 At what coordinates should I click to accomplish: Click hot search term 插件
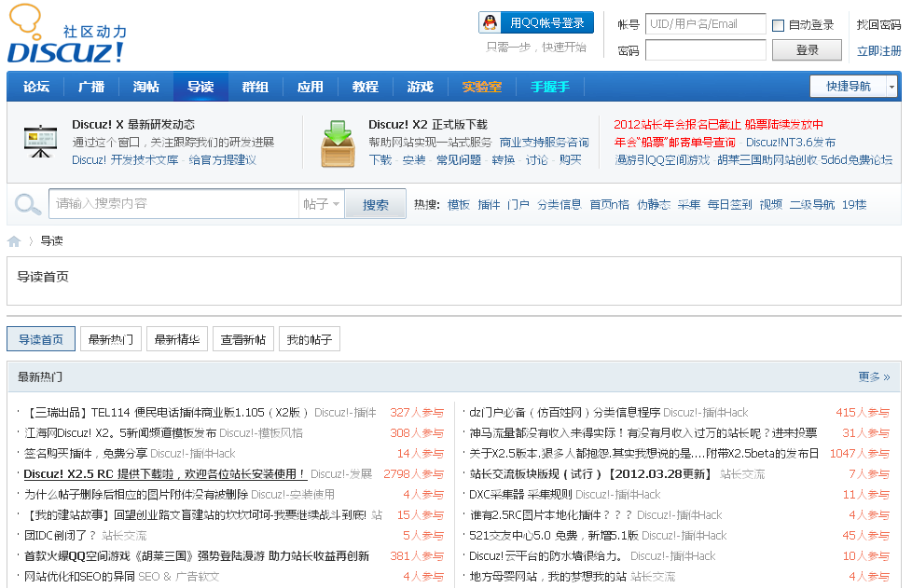point(489,204)
